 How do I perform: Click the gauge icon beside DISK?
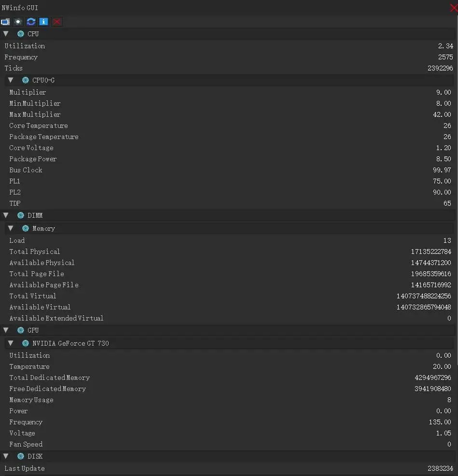coord(21,456)
